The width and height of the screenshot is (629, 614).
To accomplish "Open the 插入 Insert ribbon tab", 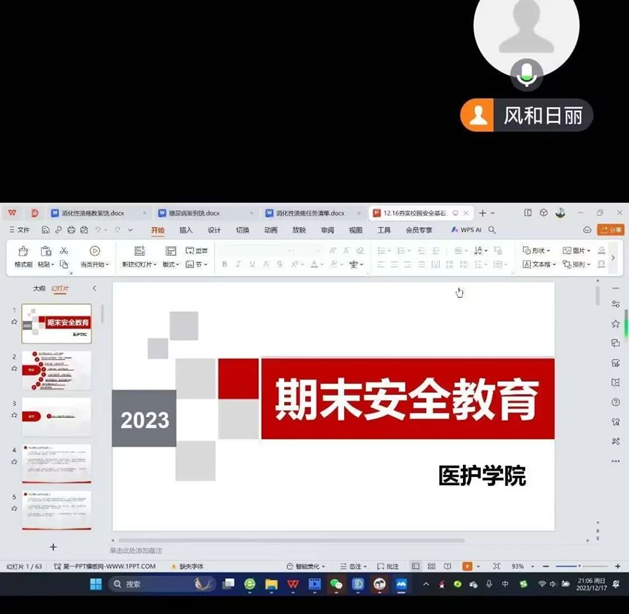I will (186, 230).
